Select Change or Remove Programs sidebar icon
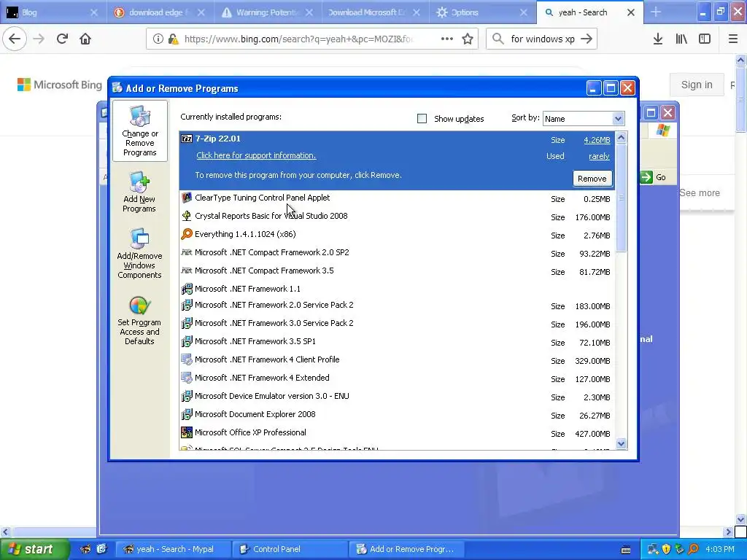 coord(139,131)
